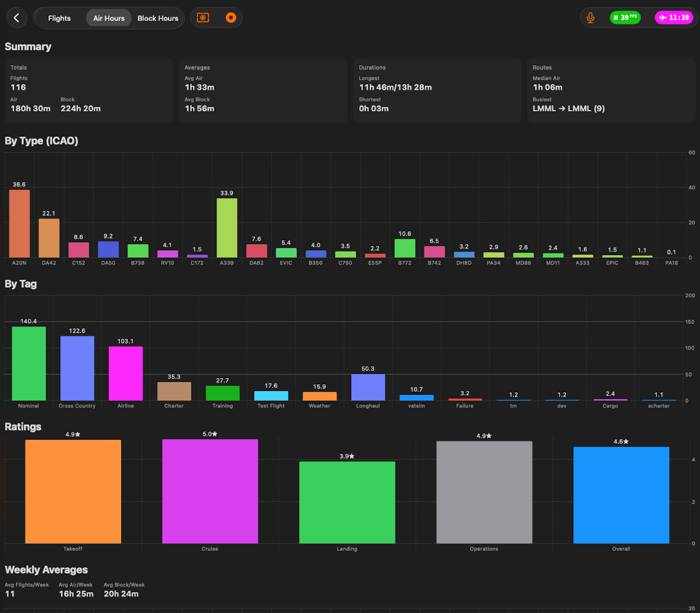Screen dimensions: 700x613
Task: Switch to the Block Hours tab
Action: (x=157, y=18)
